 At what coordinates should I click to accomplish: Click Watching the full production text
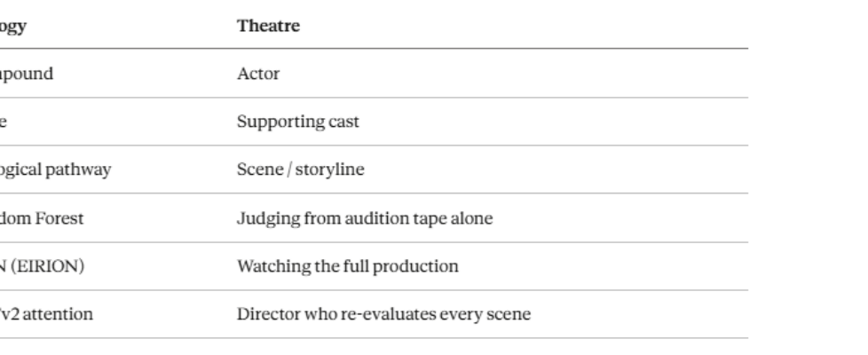347,266
